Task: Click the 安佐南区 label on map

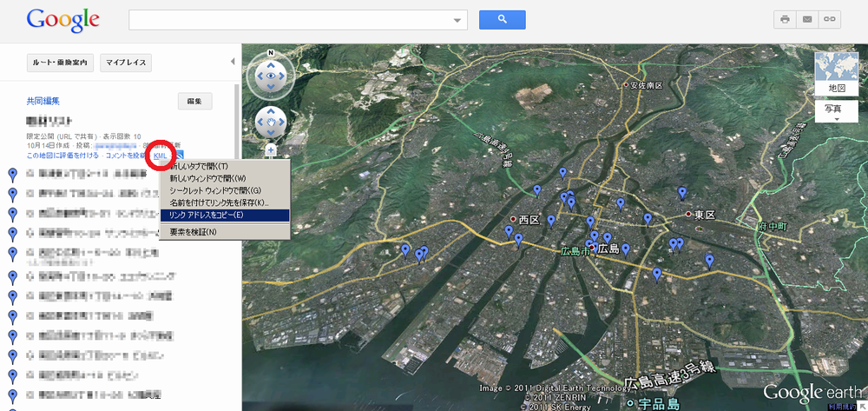Action: click(647, 85)
